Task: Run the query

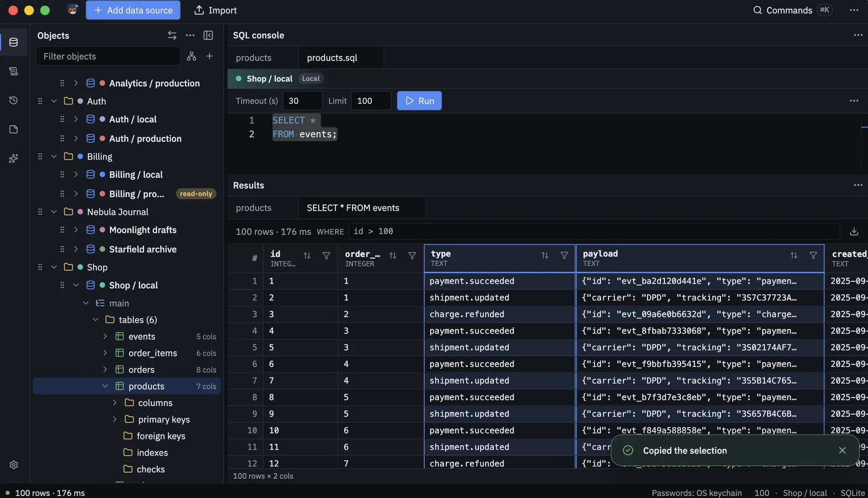Action: (419, 101)
